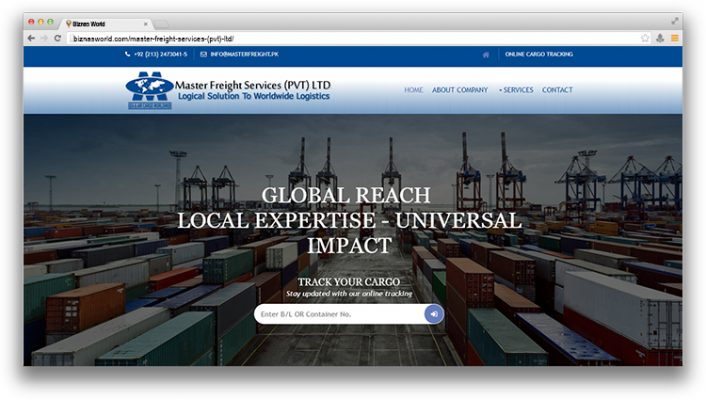Close the Biznes World tab
This screenshot has height=400, width=706.
coord(145,24)
